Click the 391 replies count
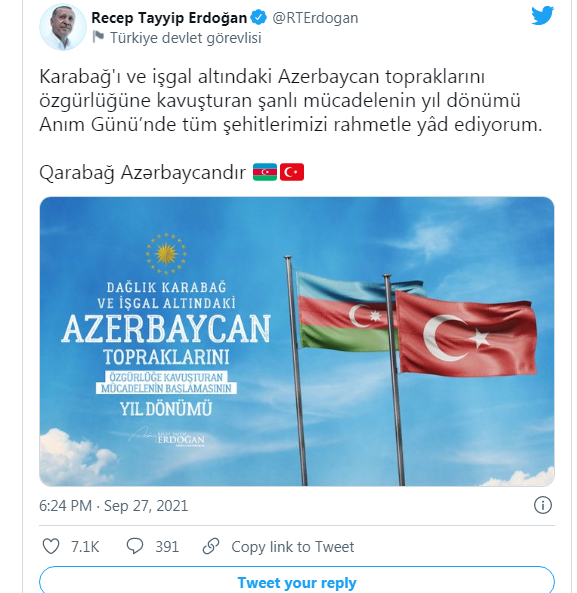This screenshot has height=593, width=577. [x=167, y=546]
